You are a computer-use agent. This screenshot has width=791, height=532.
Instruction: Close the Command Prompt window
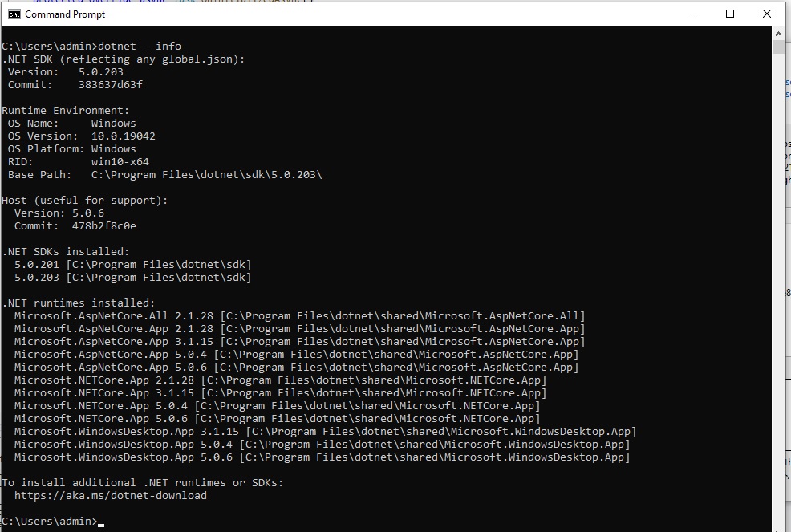click(766, 14)
